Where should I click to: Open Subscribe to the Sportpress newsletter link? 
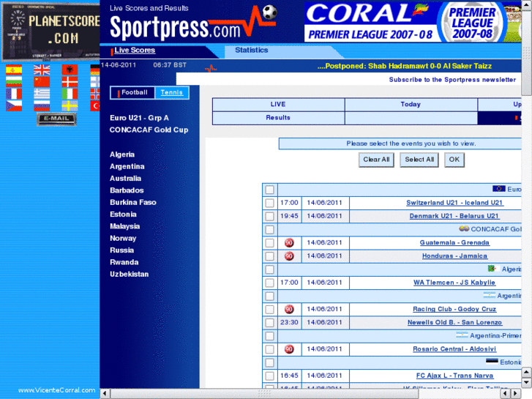452,80
